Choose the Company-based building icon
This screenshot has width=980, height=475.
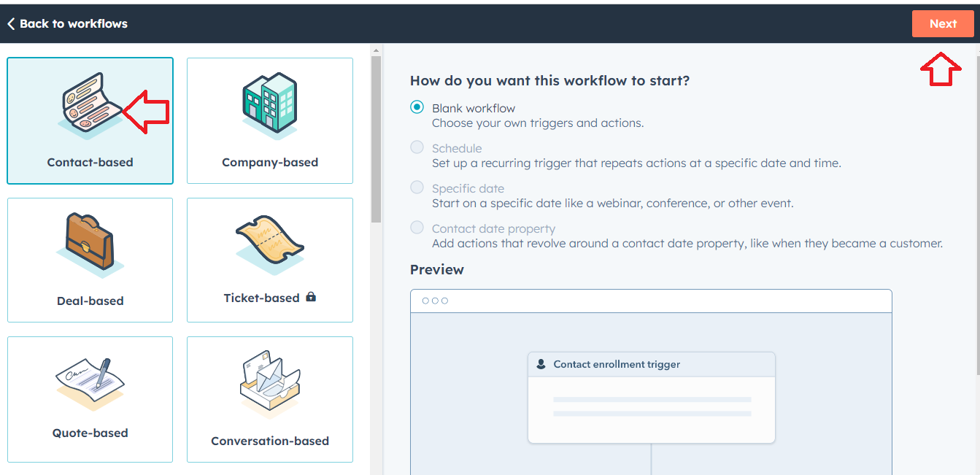tap(270, 107)
